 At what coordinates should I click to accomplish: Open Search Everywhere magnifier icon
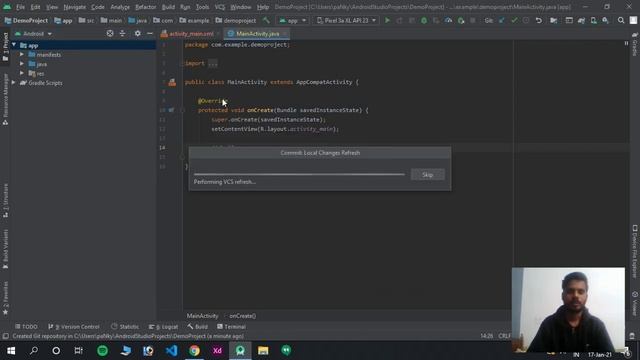[x=621, y=20]
